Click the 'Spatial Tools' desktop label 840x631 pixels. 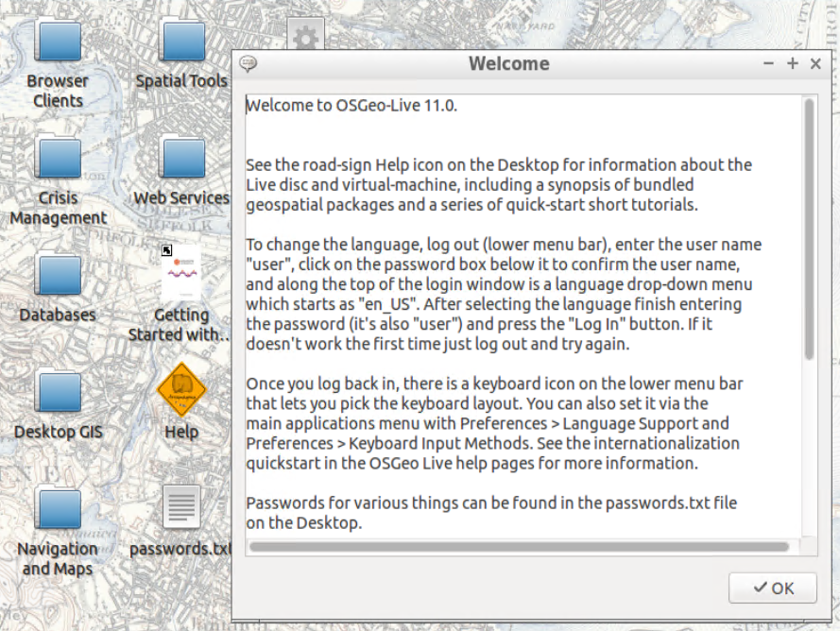[x=181, y=81]
